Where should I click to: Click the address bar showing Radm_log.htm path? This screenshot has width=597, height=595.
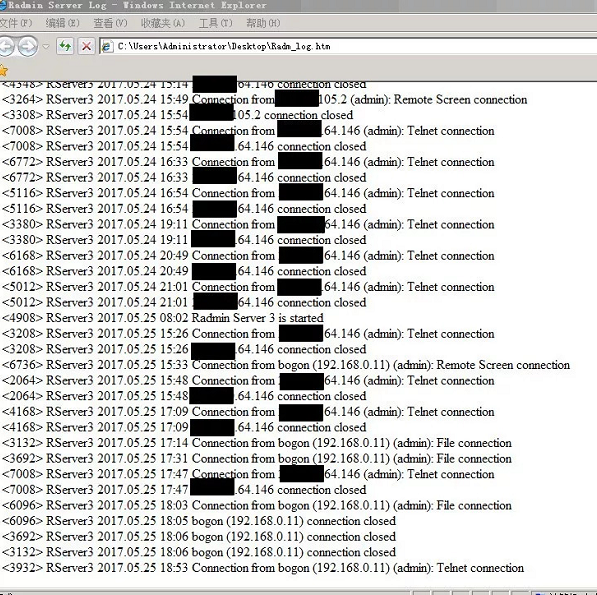(x=348, y=46)
